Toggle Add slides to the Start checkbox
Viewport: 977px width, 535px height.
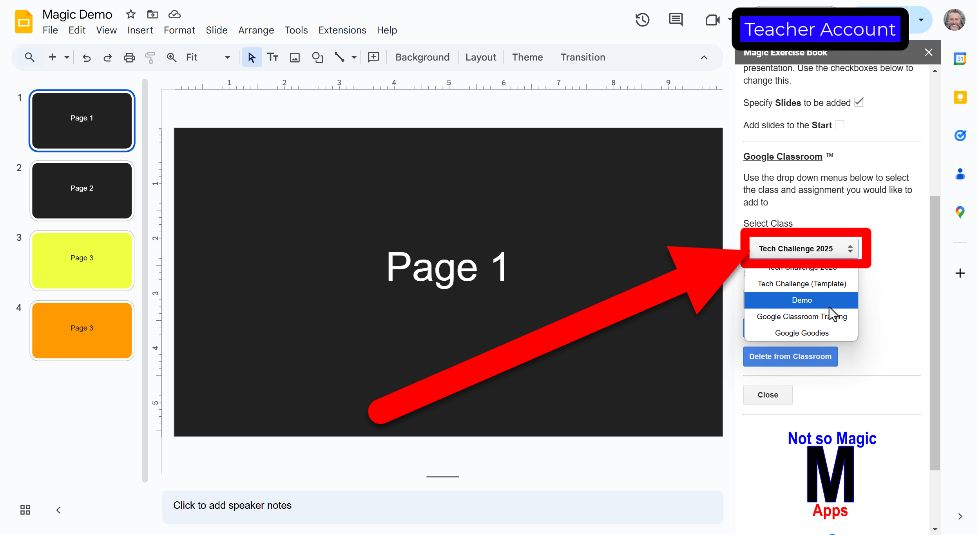coord(839,125)
